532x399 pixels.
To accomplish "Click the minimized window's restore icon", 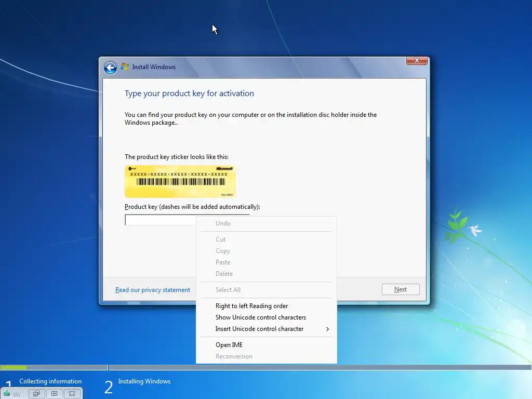I will 37,394.
